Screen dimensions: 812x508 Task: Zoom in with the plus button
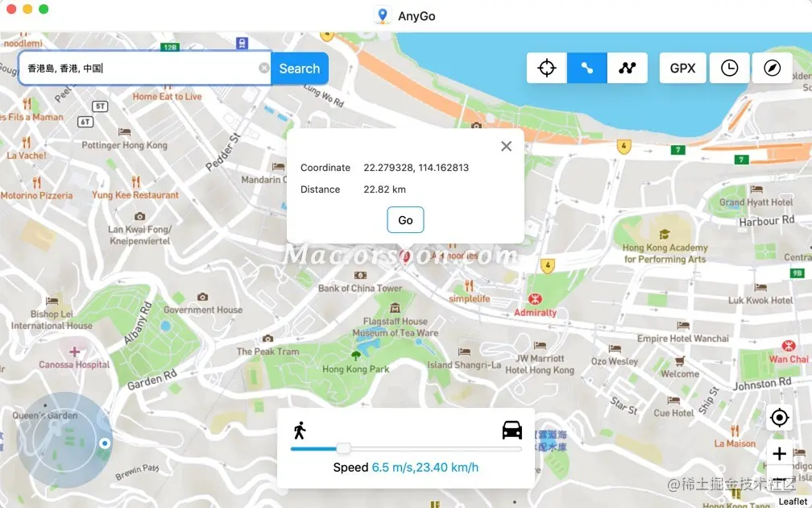point(780,453)
